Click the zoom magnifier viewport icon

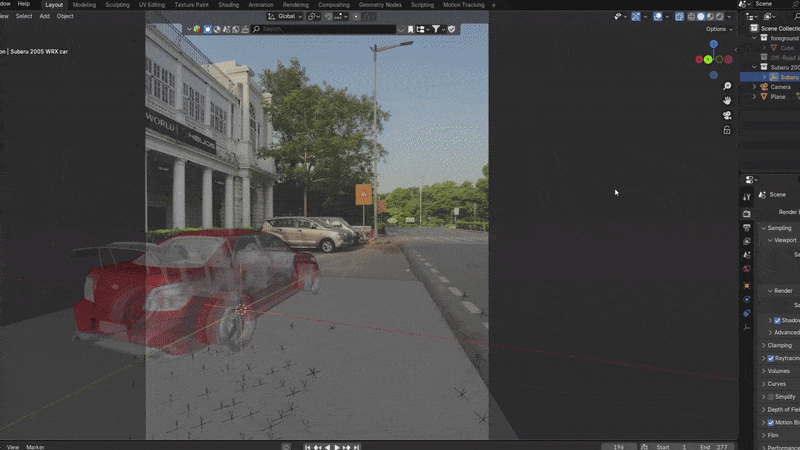pyautogui.click(x=727, y=86)
